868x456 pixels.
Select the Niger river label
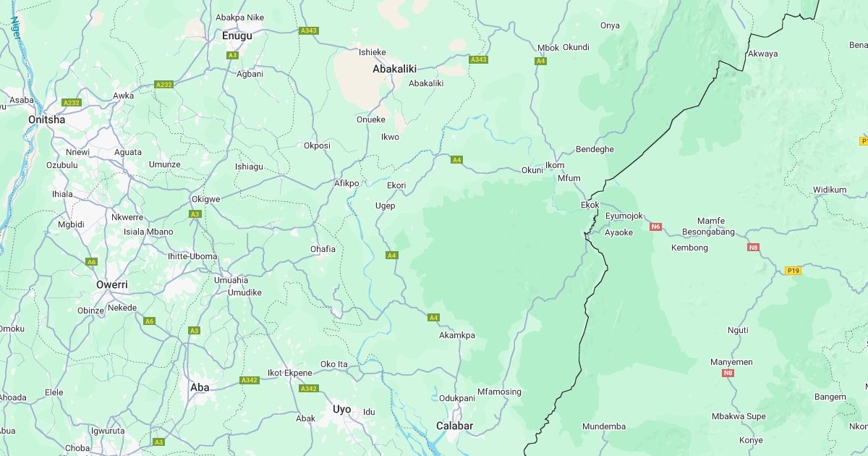tap(15, 28)
